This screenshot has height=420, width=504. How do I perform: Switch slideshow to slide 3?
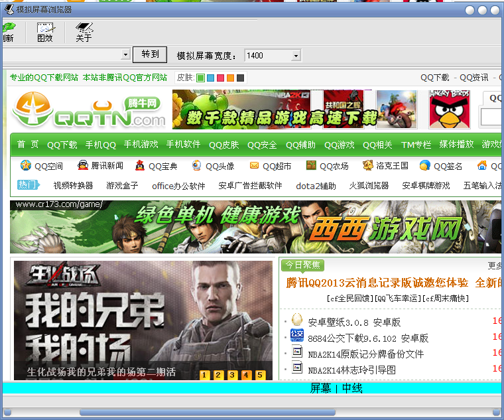[x=232, y=375]
